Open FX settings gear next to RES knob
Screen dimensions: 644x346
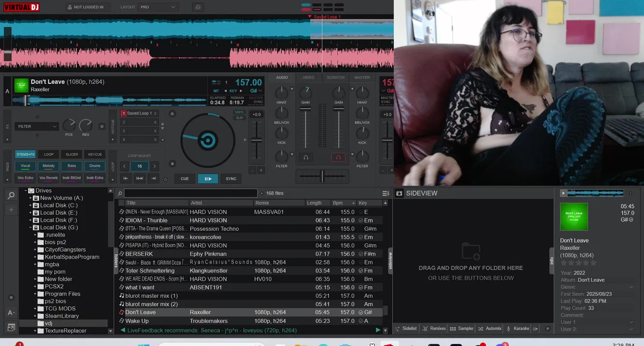[x=101, y=126]
